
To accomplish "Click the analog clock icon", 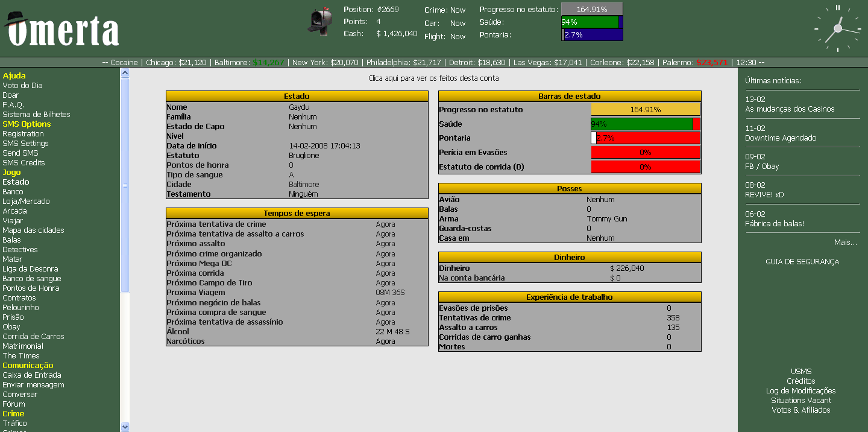I will tap(837, 29).
